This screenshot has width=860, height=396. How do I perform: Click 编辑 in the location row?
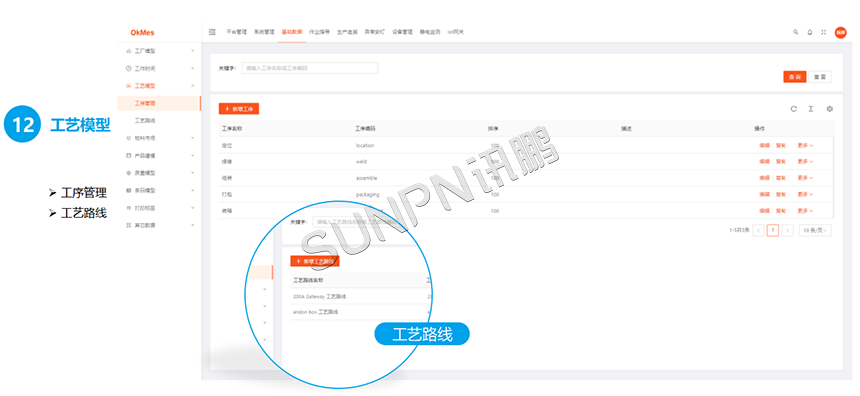click(765, 145)
